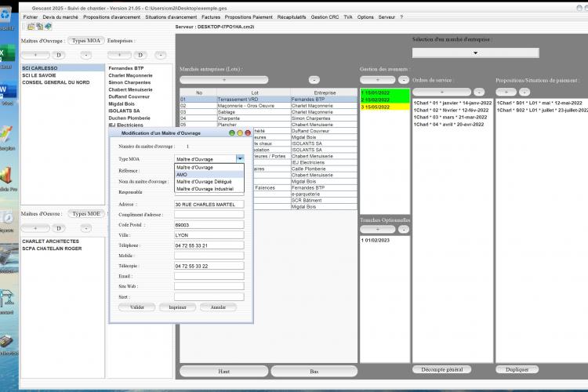Open the TVA menu
This screenshot has height=392, width=588.
[348, 17]
